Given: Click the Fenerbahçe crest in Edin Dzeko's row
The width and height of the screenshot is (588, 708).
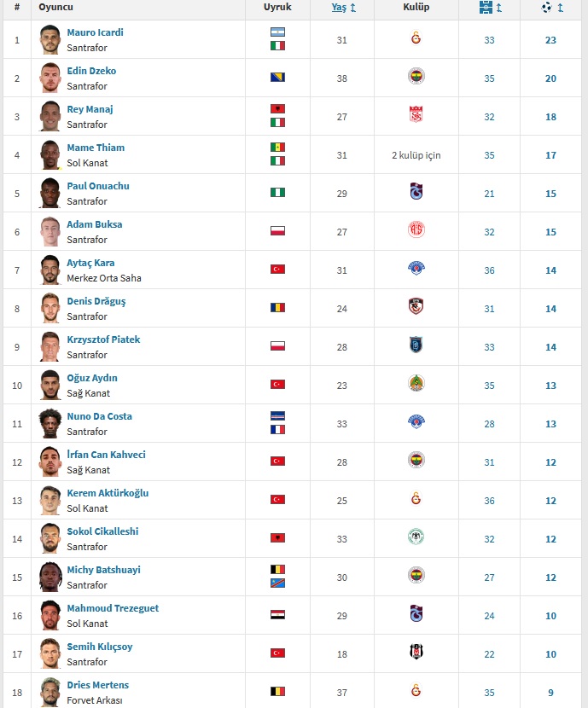Looking at the screenshot, I should click(416, 76).
